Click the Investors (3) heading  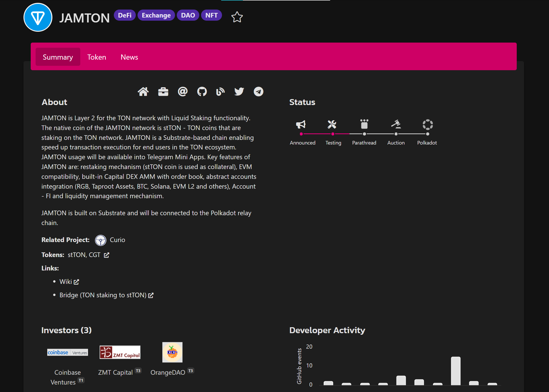pos(67,330)
